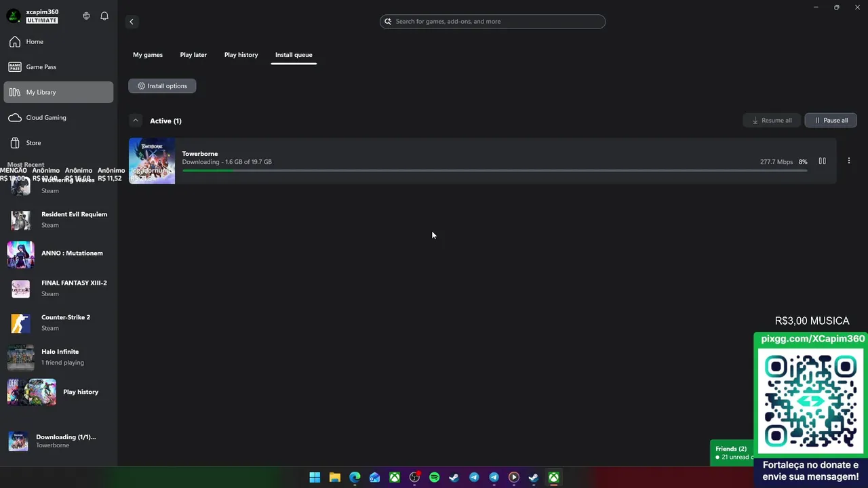Open xcapim360 profile avatar
Viewport: 868px width, 488px height.
tap(14, 16)
